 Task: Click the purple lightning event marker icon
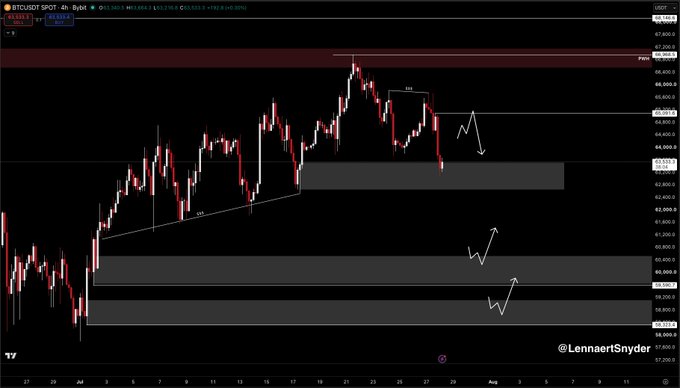(x=442, y=359)
